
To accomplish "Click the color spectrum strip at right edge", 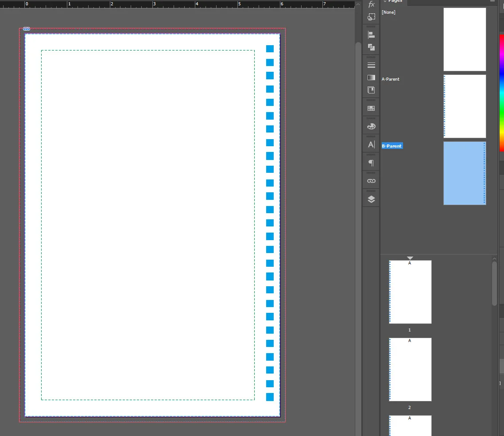I will tap(501, 92).
